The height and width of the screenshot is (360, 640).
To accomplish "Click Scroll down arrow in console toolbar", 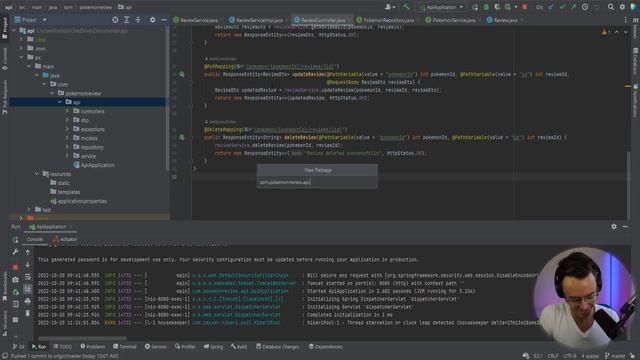I will point(28,264).
